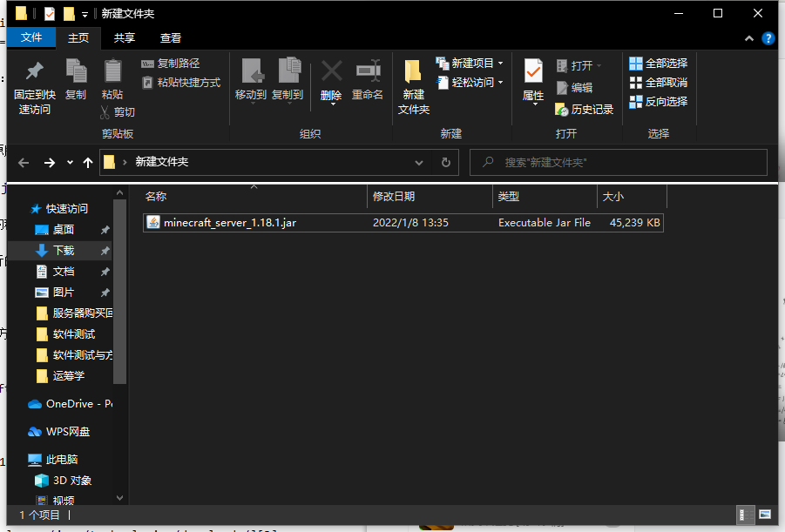Open History (历史记录)
Viewport: 785px width, 532px height.
pos(585,109)
